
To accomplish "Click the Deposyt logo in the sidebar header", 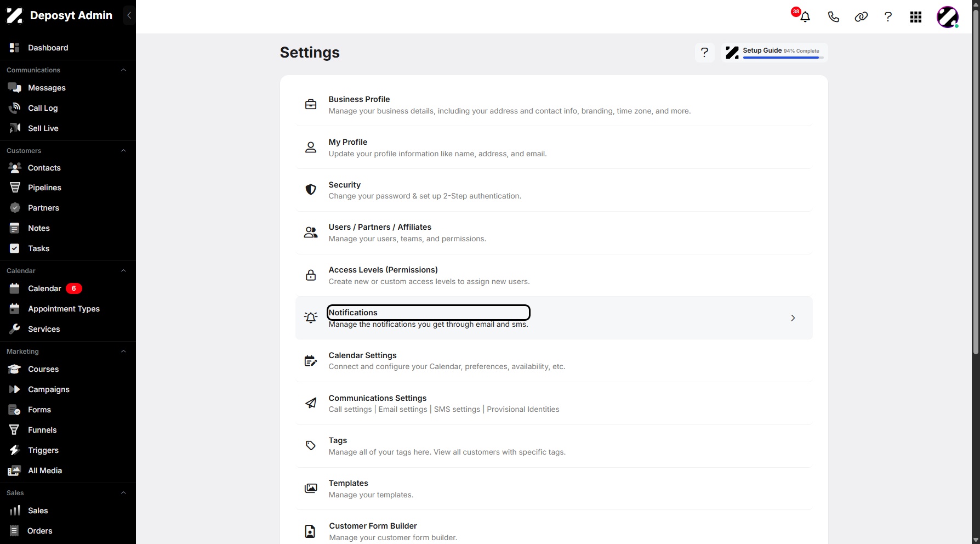I will pyautogui.click(x=15, y=15).
